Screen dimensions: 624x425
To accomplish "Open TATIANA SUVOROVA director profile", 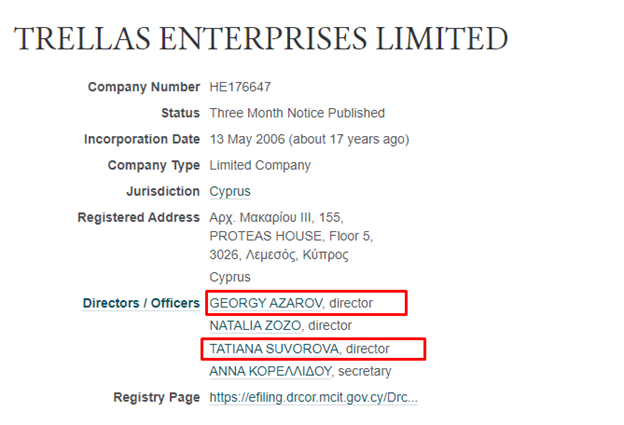I will [x=274, y=349].
